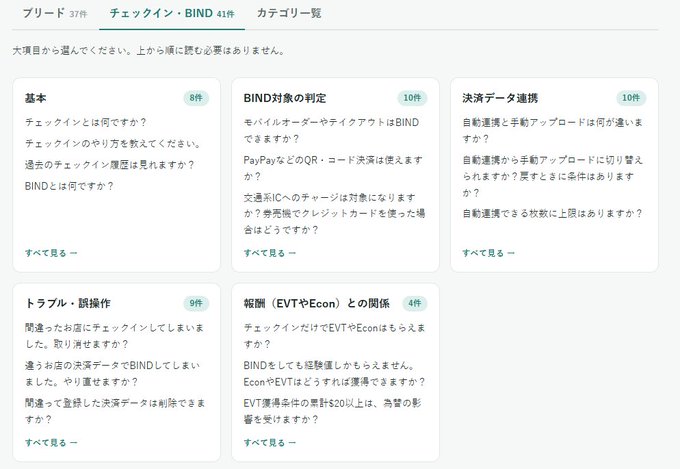
Task: Open question about 自動連携から手動アップロードに切り替え
Action: [x=552, y=177]
